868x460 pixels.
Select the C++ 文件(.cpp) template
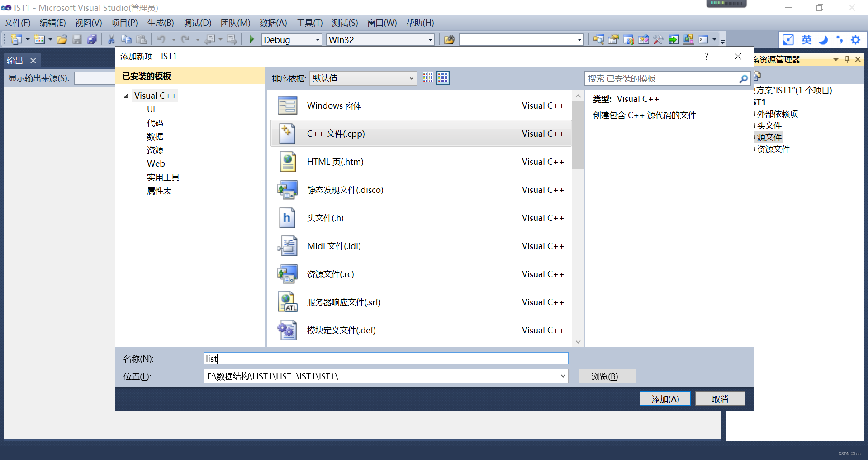tap(421, 134)
